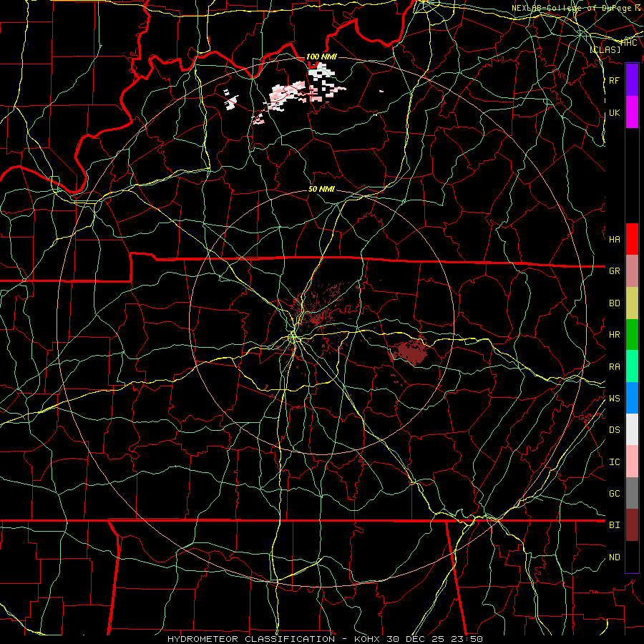Select the dusty pink GR legend swatch
This screenshot has height=644, width=644.
click(632, 270)
